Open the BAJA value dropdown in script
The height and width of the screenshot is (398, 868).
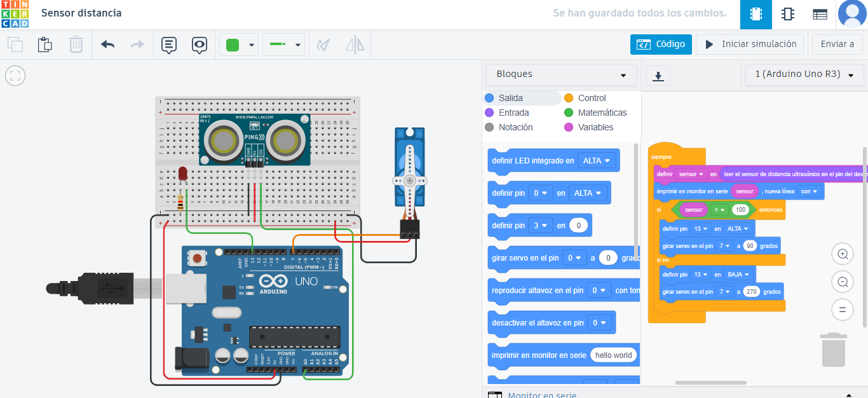click(x=739, y=275)
